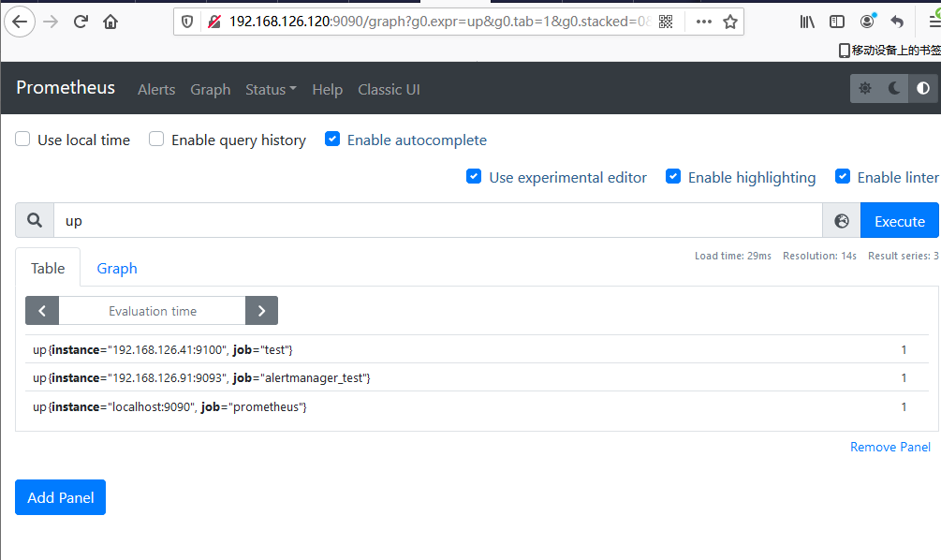Click the Result series count text
941x560 pixels.
coord(904,256)
